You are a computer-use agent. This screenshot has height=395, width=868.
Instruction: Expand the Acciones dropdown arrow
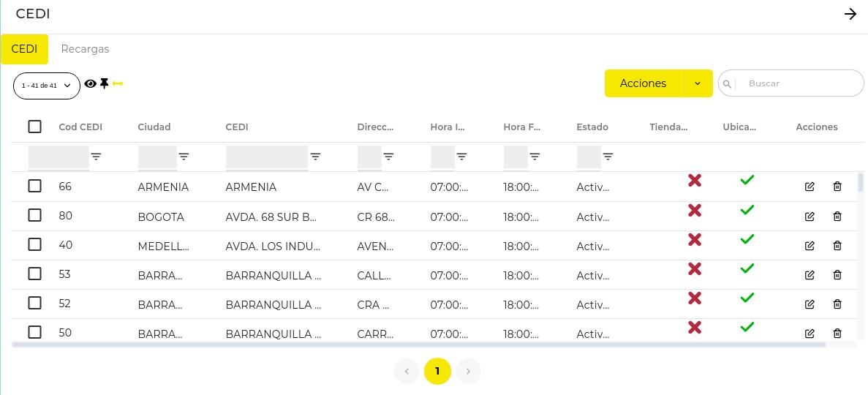click(698, 83)
